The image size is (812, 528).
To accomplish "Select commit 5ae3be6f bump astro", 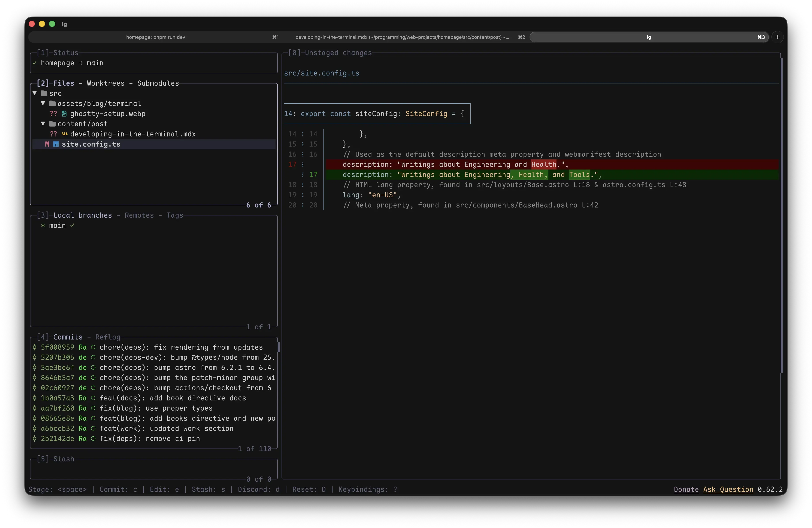I will point(154,368).
